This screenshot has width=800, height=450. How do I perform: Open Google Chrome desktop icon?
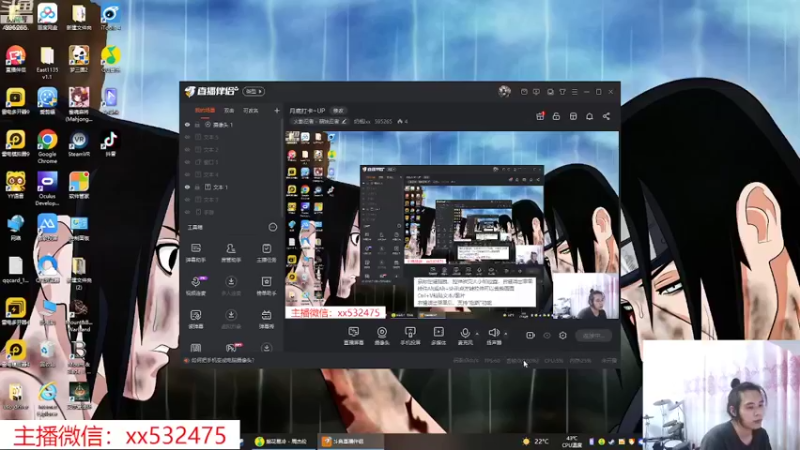(x=47, y=147)
